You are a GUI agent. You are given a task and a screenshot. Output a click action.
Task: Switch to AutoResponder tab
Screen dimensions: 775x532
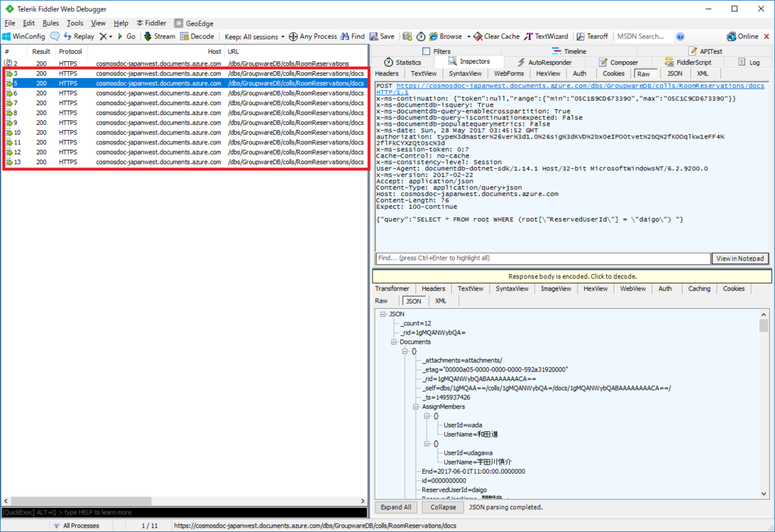[x=544, y=62]
